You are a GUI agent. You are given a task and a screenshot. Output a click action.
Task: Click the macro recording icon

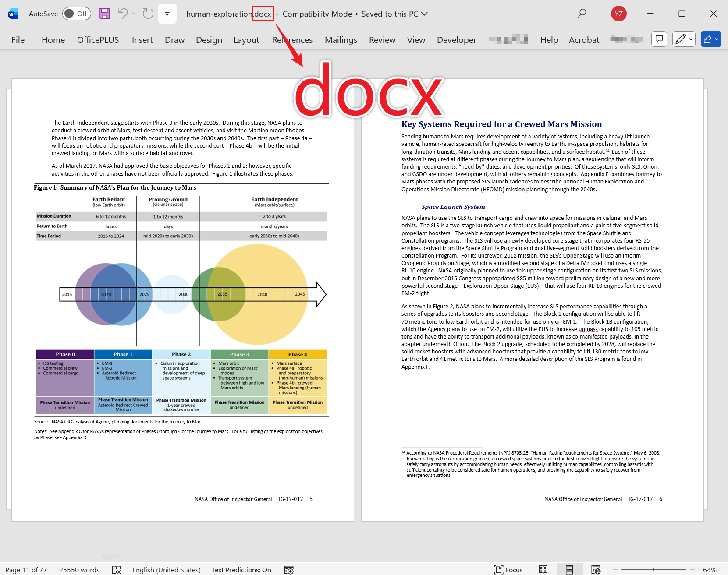(x=288, y=570)
